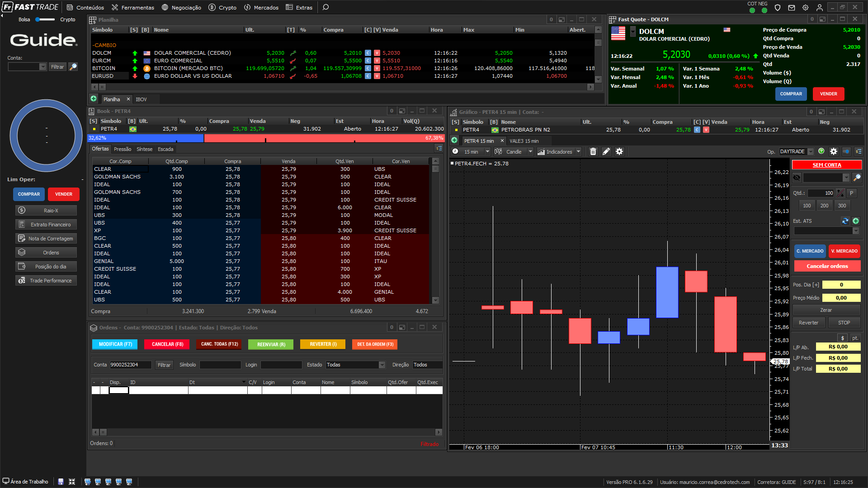The width and height of the screenshot is (868, 488).
Task: Expand the Fast Quote symbol dropdown arrow
Action: [x=633, y=31]
